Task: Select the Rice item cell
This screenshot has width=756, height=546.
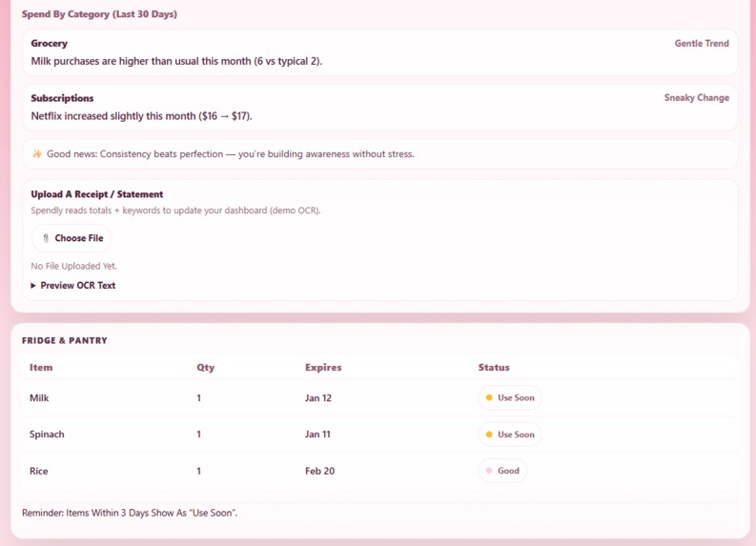Action: [38, 472]
